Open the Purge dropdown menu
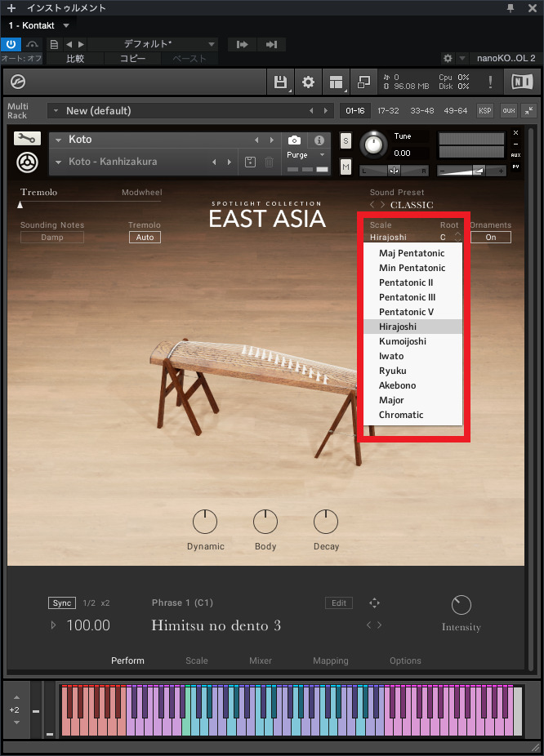This screenshot has height=756, width=544. (x=305, y=155)
